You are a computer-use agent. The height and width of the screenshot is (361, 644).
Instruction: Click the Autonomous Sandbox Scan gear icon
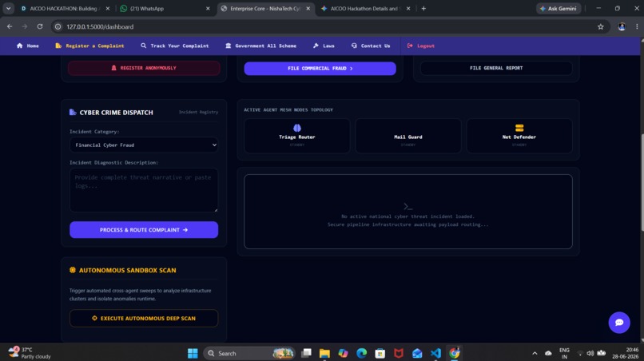pos(73,270)
